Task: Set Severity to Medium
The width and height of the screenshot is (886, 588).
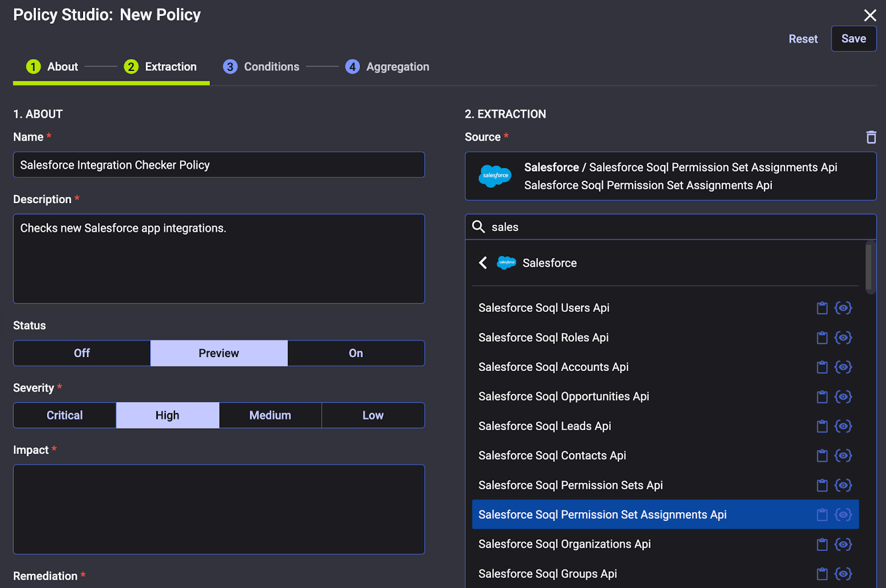Action: 270,415
